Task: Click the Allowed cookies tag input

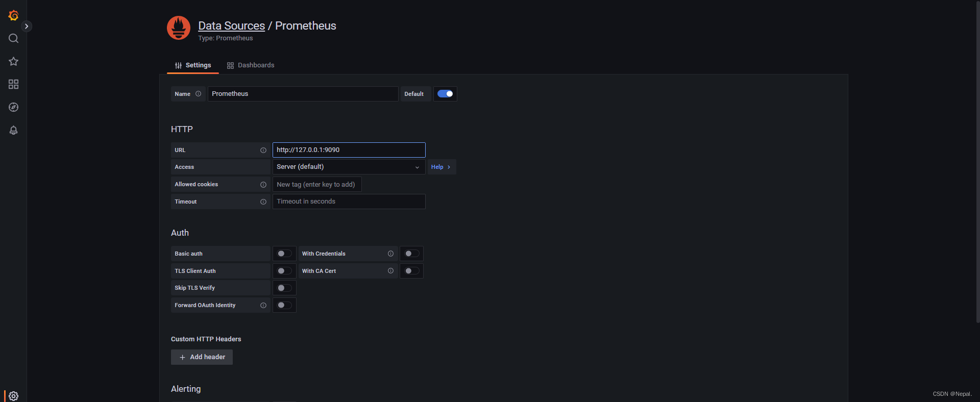Action: pos(317,184)
